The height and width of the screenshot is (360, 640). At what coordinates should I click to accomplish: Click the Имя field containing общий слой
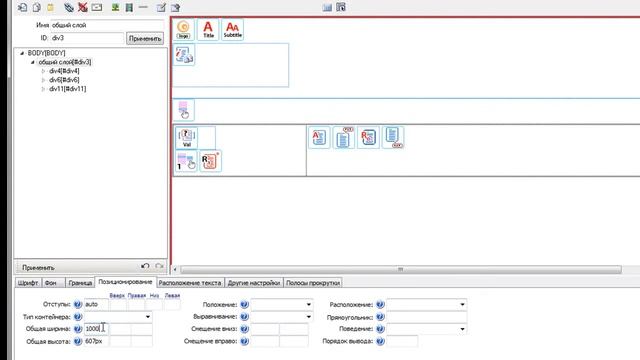[x=107, y=25]
